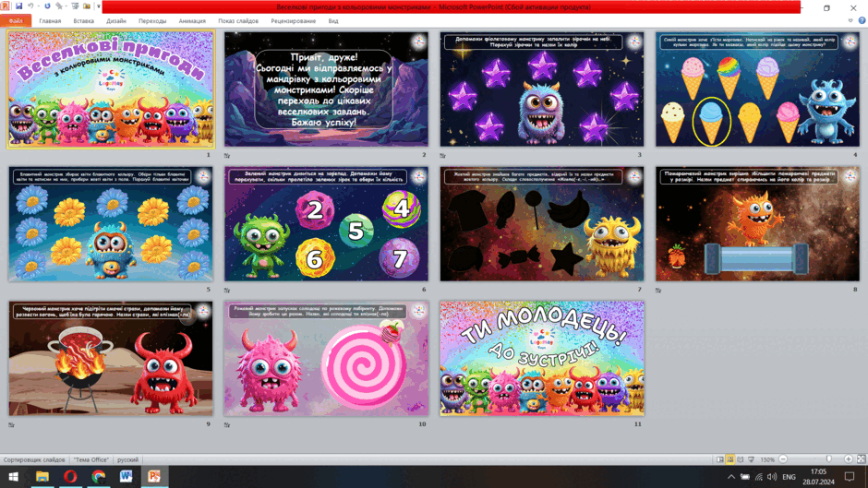Switch to the Вставка ribbon tab
Image resolution: width=868 pixels, height=488 pixels.
coord(84,21)
